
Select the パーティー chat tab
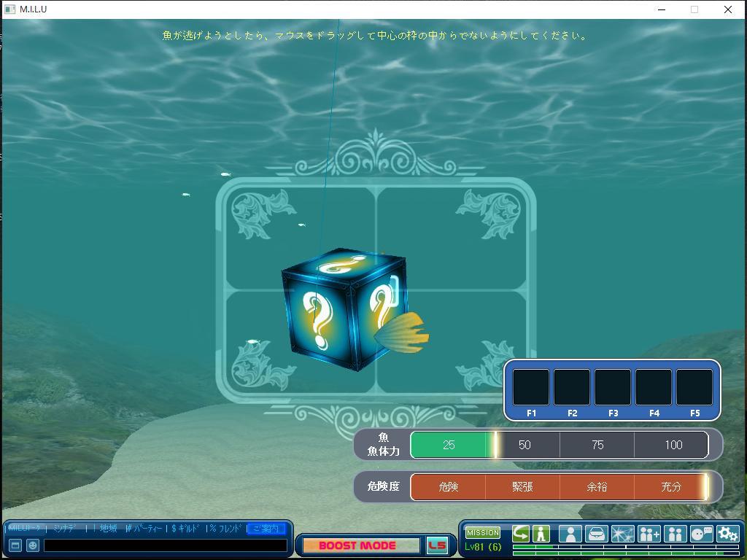pyautogui.click(x=144, y=528)
